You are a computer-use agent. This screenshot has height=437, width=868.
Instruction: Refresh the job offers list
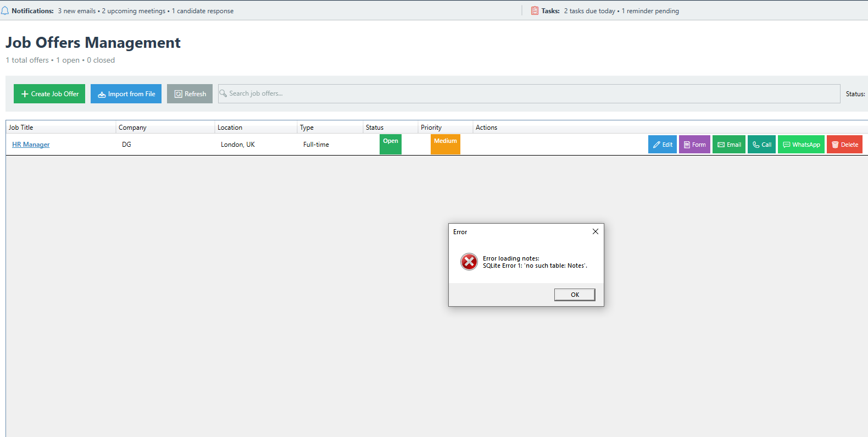(190, 94)
